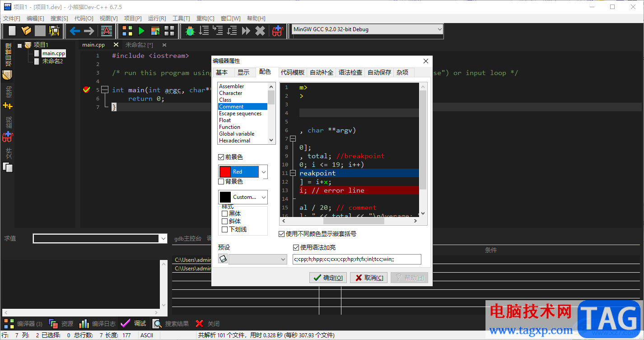Open the 编译器 bottom panel tab

23,324
